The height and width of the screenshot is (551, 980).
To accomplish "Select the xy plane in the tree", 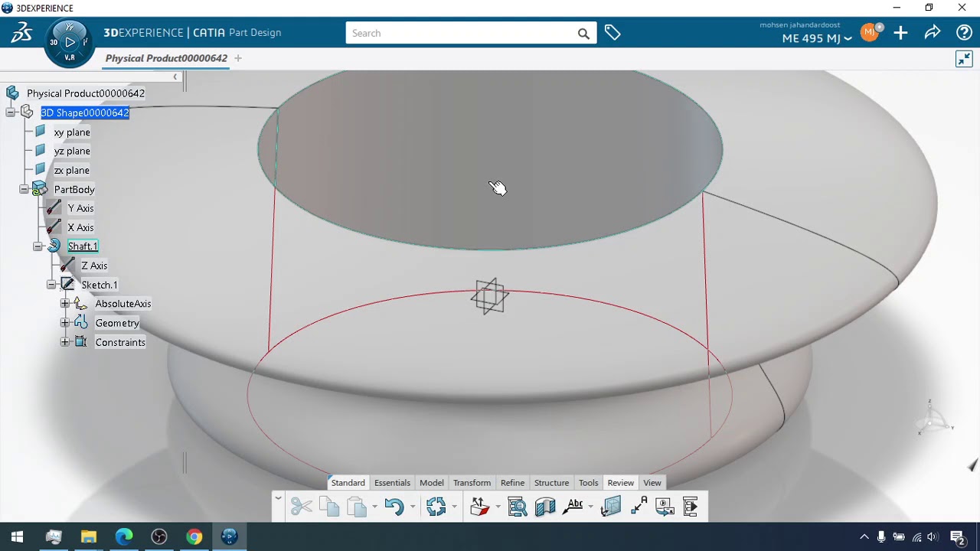I will (x=72, y=132).
